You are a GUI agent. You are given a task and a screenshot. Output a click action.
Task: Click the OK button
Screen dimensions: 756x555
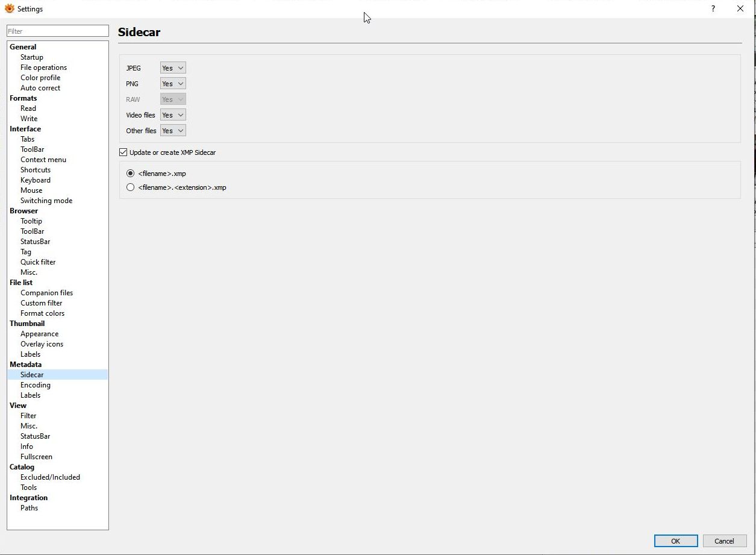[676, 541]
